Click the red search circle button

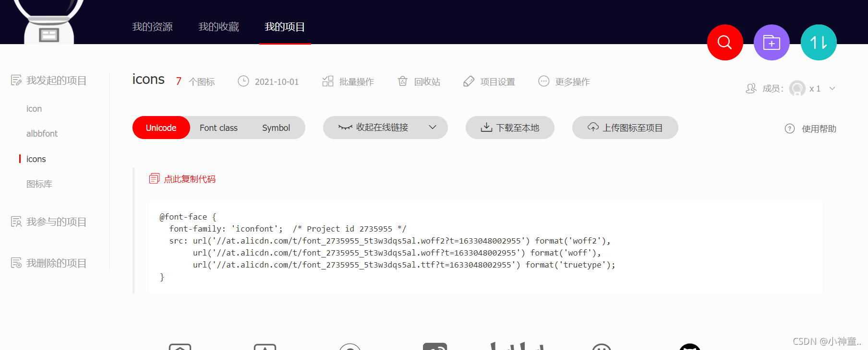725,43
